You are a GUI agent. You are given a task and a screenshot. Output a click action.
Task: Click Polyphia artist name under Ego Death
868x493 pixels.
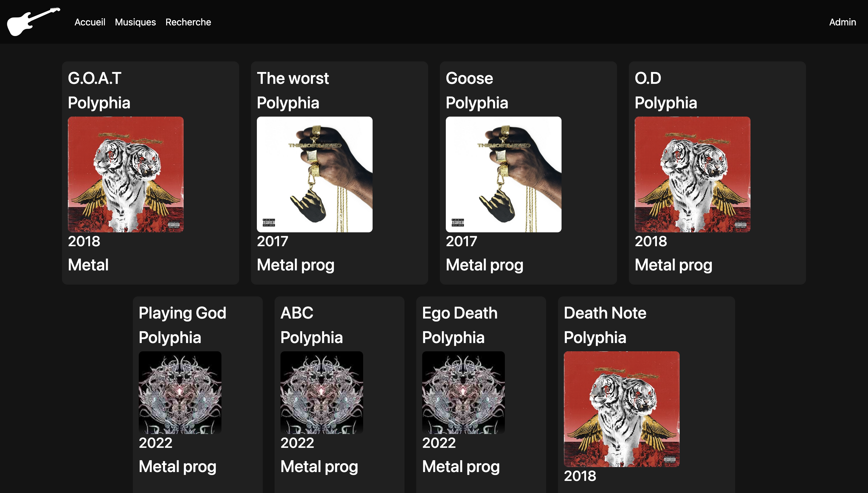453,338
